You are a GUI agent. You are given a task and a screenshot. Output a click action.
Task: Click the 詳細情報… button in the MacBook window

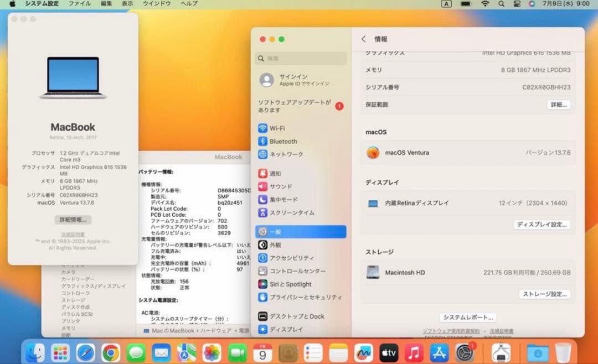click(72, 220)
